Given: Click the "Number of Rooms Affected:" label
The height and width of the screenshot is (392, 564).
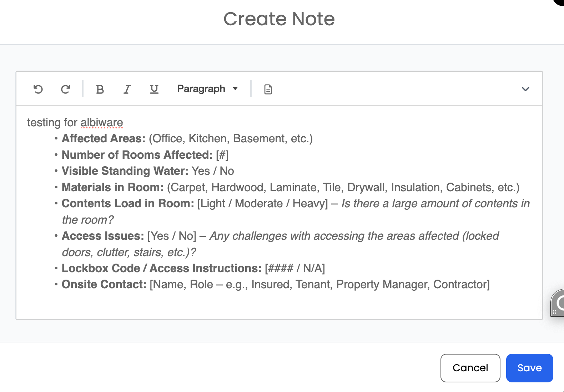Looking at the screenshot, I should (x=137, y=155).
